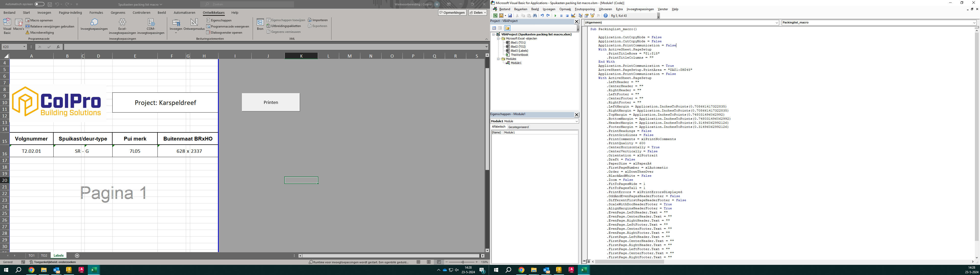Toggle Automatisch opslaan switch

click(39, 4)
